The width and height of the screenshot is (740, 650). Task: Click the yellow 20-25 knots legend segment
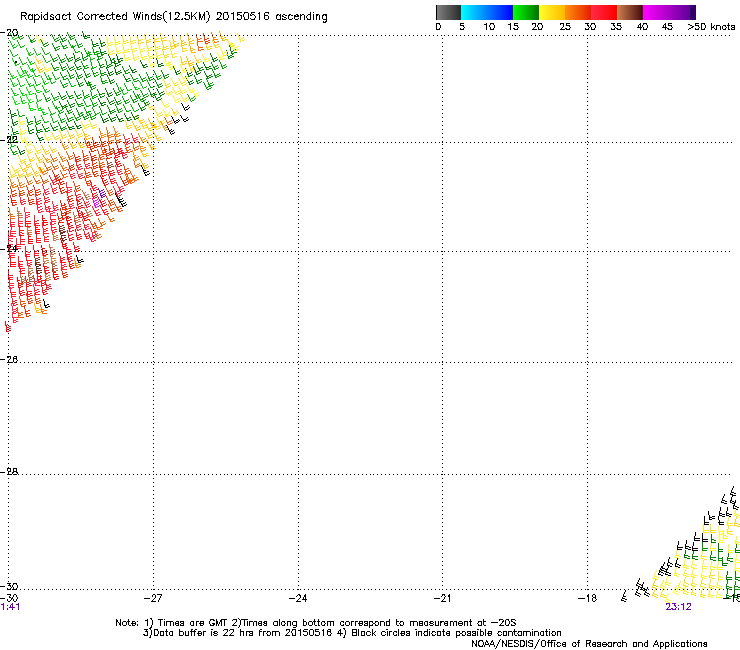point(552,12)
